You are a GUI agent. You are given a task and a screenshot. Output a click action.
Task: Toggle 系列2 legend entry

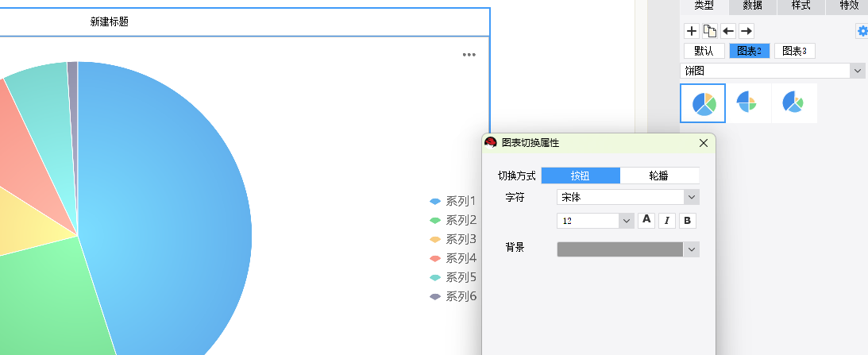point(453,220)
